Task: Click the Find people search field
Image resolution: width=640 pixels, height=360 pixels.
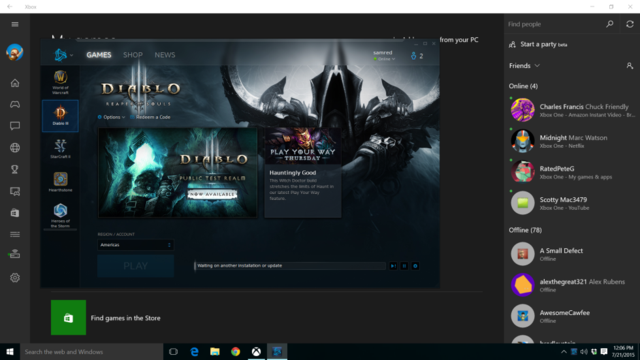Action: pyautogui.click(x=554, y=24)
